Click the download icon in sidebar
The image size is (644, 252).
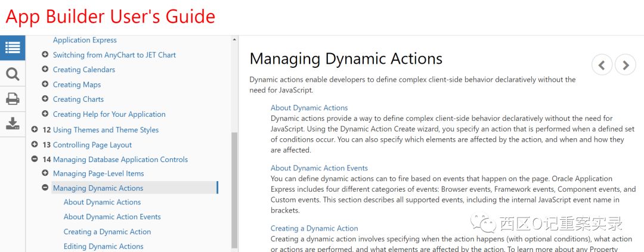13,124
